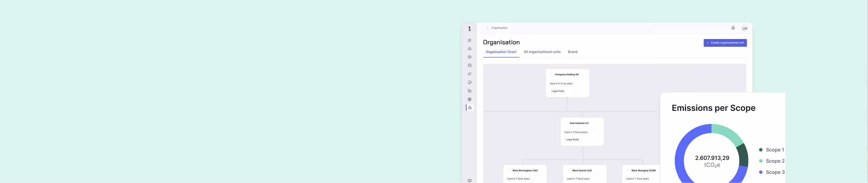Click the Scope 3 legend label
Image resolution: width=868 pixels, height=183 pixels.
[x=775, y=172]
